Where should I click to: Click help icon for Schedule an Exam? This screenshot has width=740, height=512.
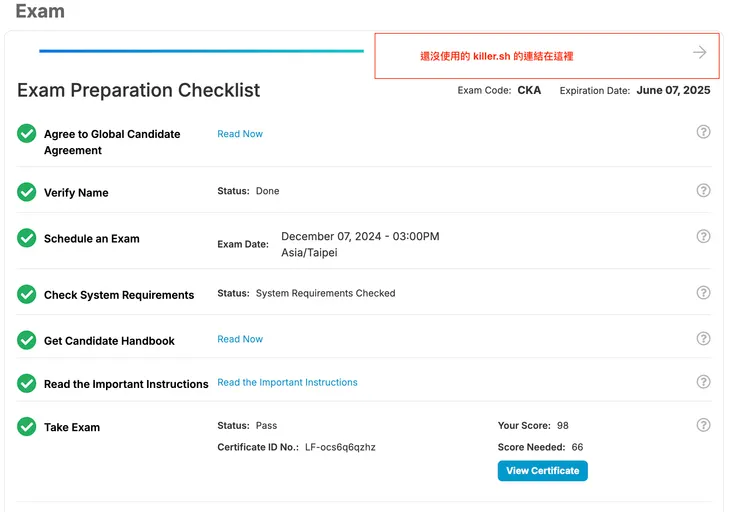click(703, 237)
